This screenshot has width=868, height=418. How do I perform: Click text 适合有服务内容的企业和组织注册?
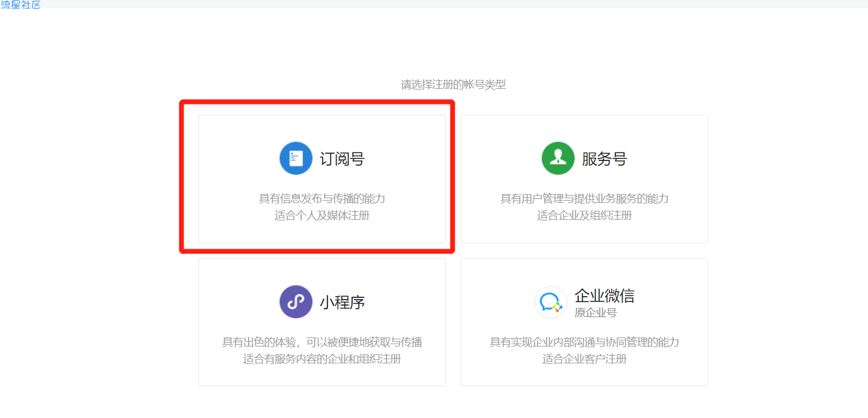(322, 359)
